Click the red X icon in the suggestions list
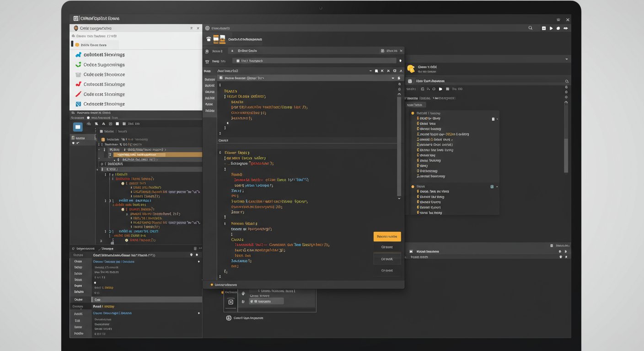Viewport: 644px width, 351px height. [x=78, y=84]
